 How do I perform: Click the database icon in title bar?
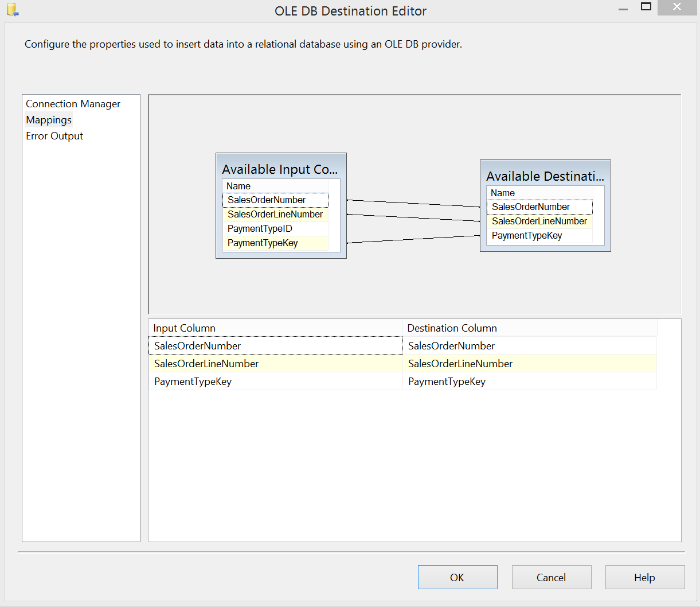pyautogui.click(x=13, y=10)
